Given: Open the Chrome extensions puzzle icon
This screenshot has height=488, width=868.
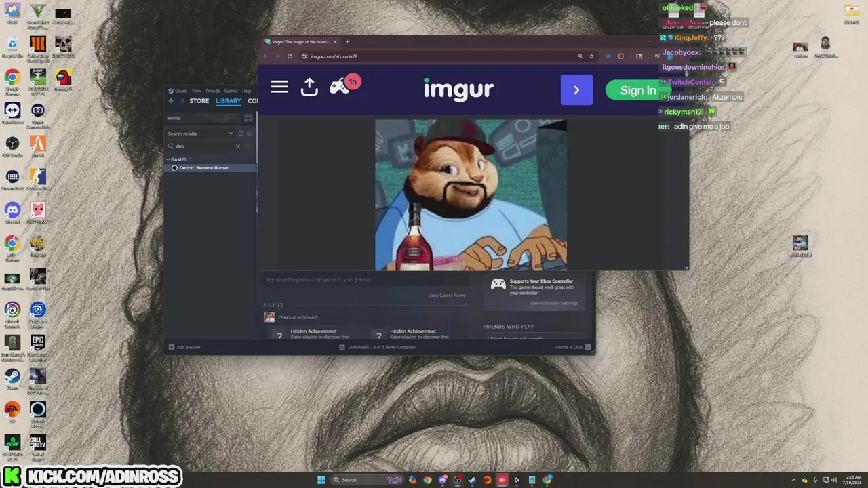Looking at the screenshot, I should (621, 56).
